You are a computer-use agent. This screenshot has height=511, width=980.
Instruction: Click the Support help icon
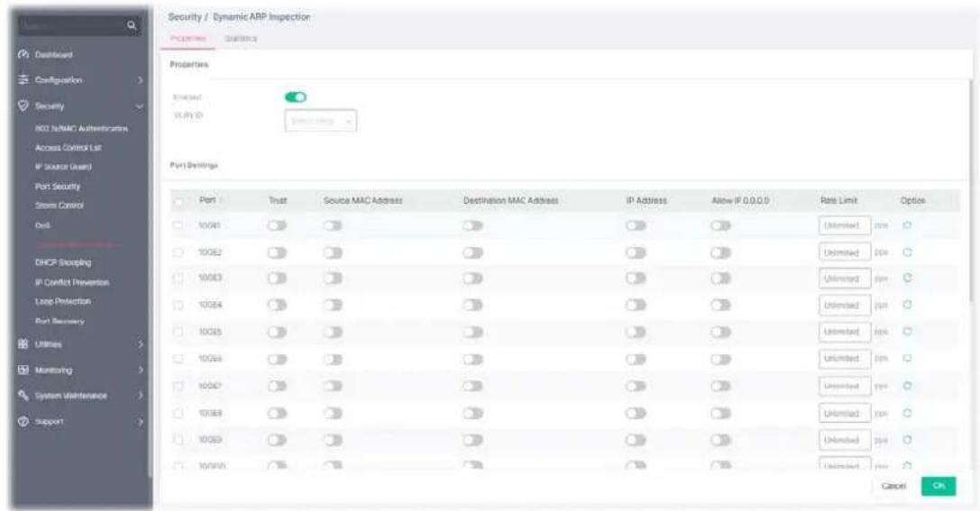23,421
